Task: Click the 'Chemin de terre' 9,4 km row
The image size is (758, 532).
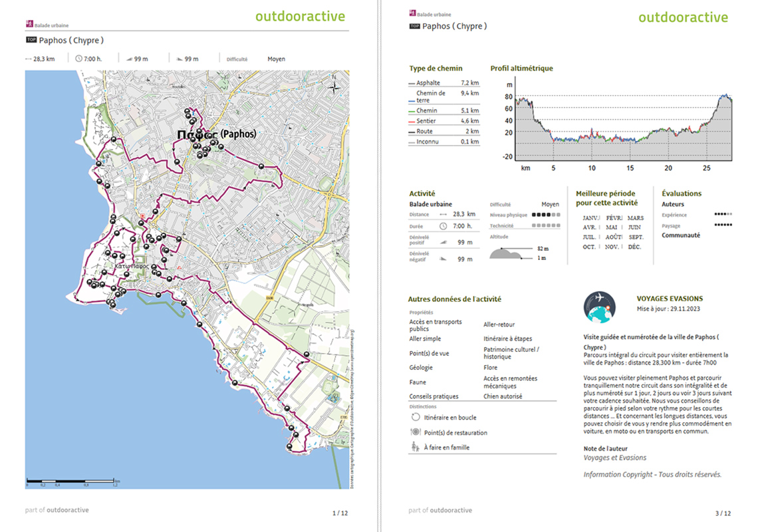Action: point(443,96)
